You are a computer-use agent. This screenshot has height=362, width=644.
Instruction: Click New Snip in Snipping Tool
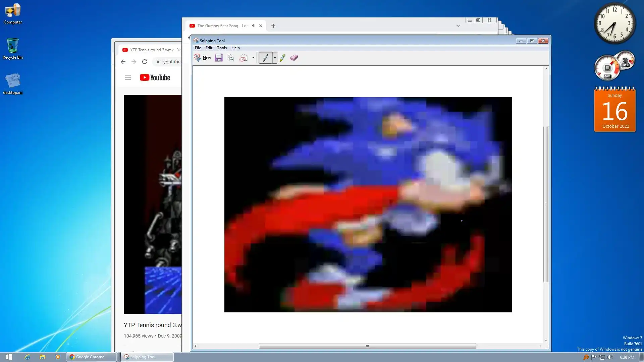(203, 58)
